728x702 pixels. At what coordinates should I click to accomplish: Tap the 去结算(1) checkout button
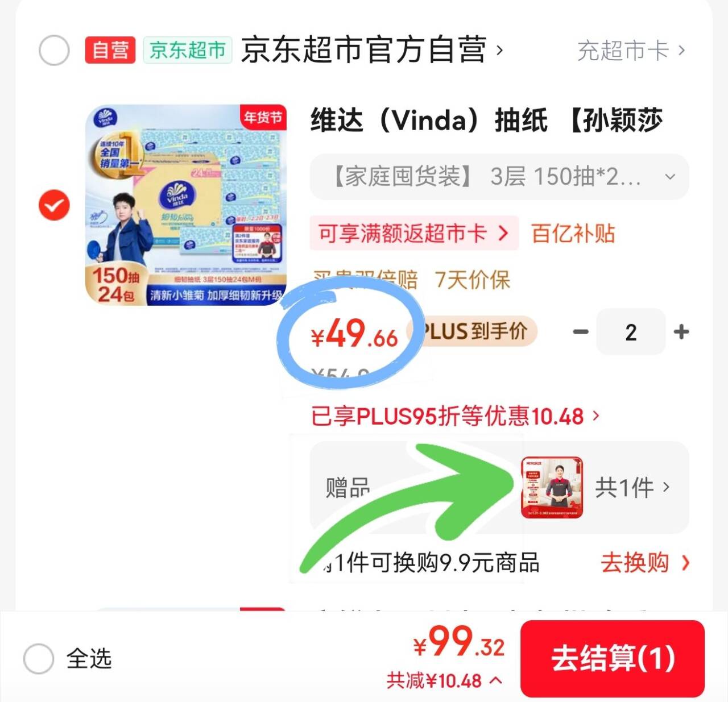pyautogui.click(x=613, y=658)
